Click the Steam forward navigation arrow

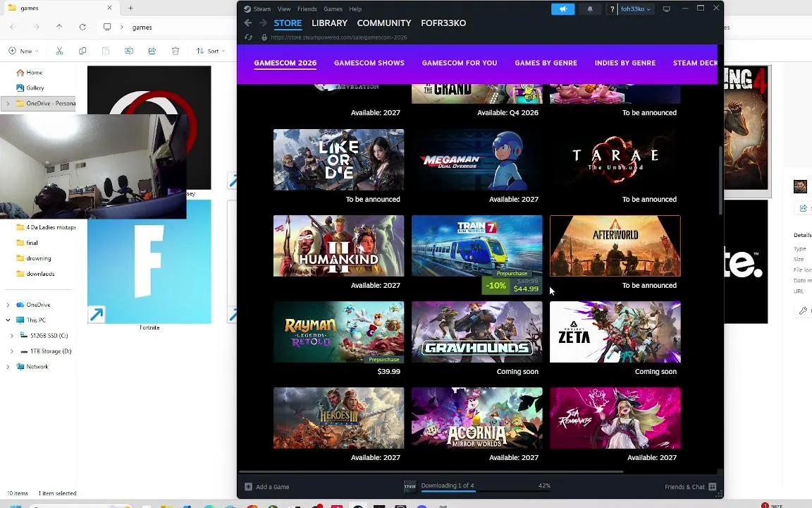263,23
